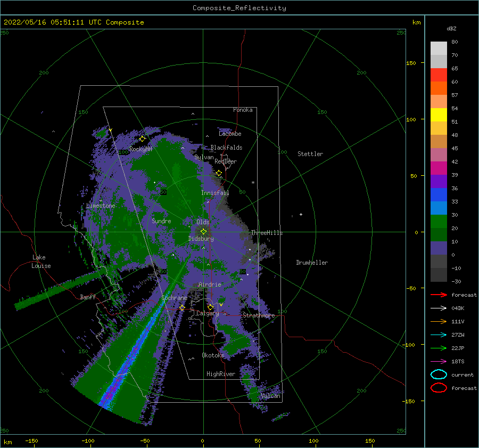
Task: Click the Blackfalds label on map
Action: point(226,148)
